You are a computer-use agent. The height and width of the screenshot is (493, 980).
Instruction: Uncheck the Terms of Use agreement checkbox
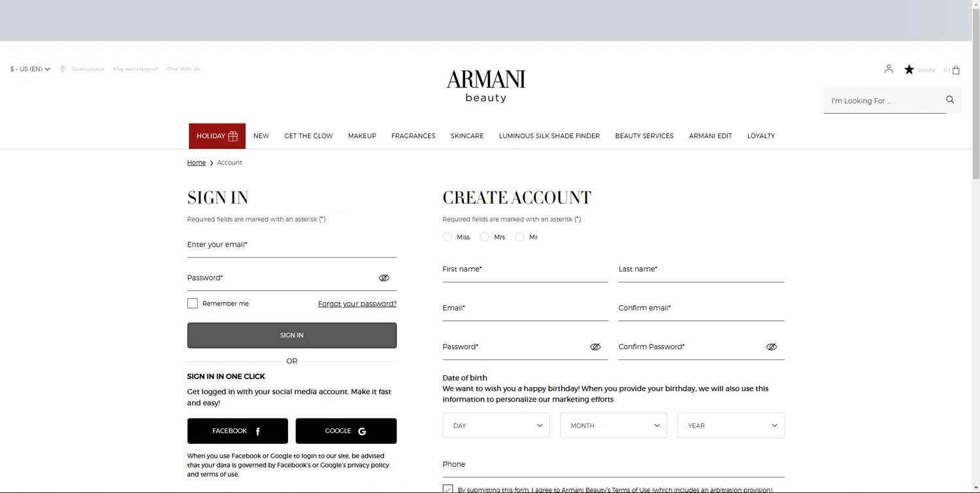[x=448, y=489]
